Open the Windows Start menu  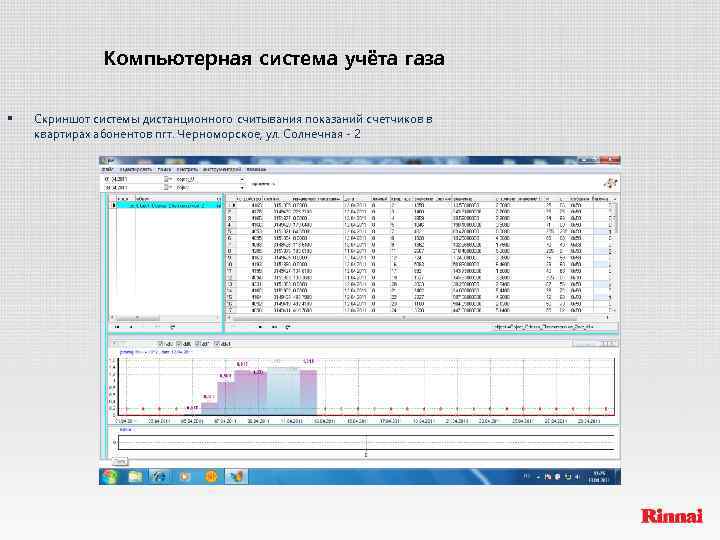110,477
